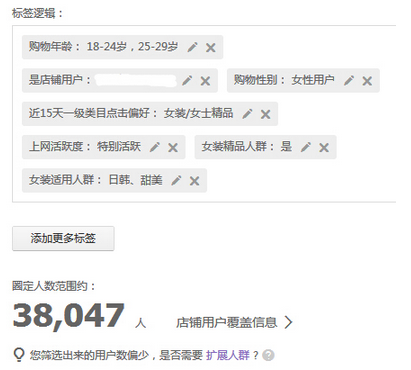Image resolution: width=411 pixels, height=370 pixels.
Task: Edit the 近15天一级类目点击偏好 tag
Action: pos(247,114)
